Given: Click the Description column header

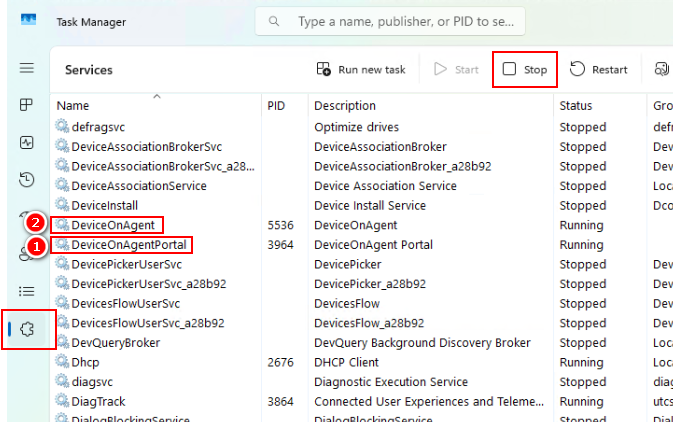Looking at the screenshot, I should click(345, 106).
